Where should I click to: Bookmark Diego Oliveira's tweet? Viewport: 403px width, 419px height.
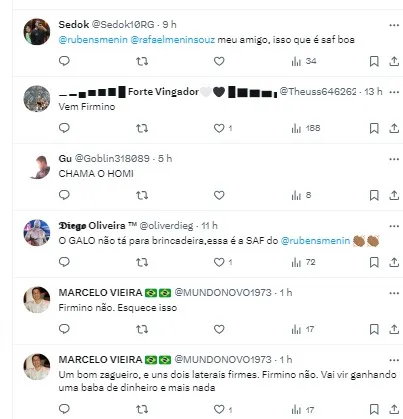coord(374,262)
